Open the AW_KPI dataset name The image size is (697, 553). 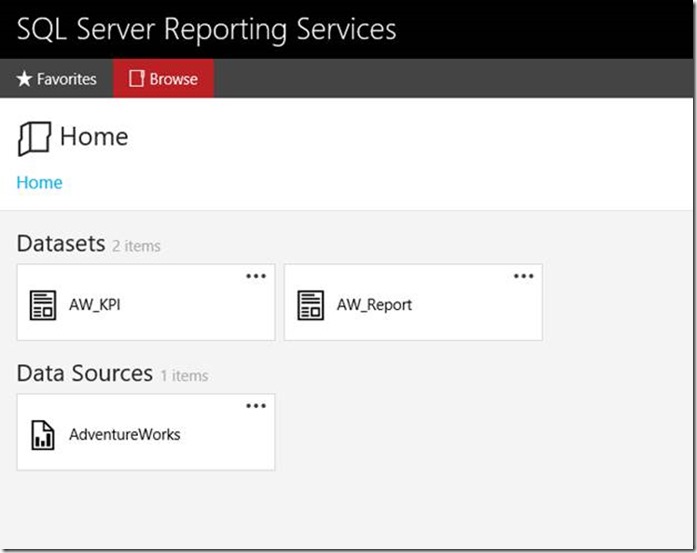tap(95, 305)
